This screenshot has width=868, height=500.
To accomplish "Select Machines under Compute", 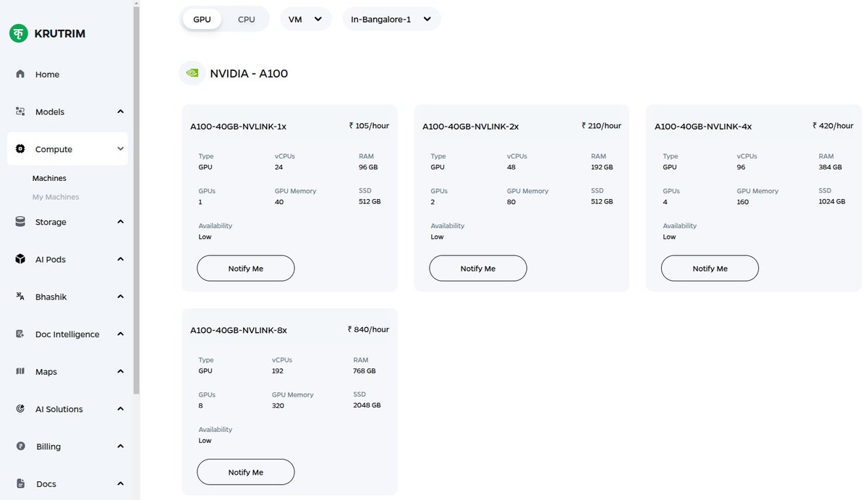I will pyautogui.click(x=49, y=178).
